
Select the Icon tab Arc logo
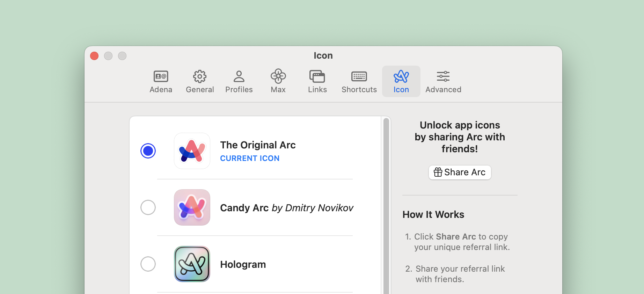401,76
